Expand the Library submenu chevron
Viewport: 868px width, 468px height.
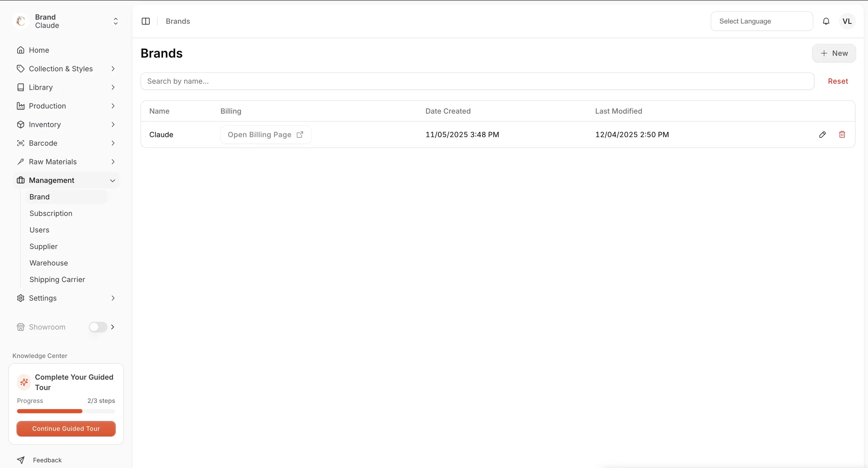pyautogui.click(x=113, y=87)
